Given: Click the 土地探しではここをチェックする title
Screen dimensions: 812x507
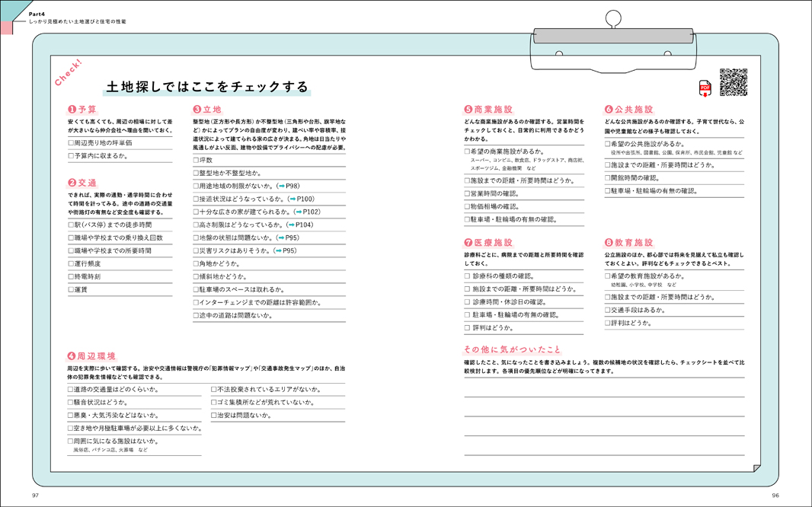Looking at the screenshot, I should click(207, 87).
